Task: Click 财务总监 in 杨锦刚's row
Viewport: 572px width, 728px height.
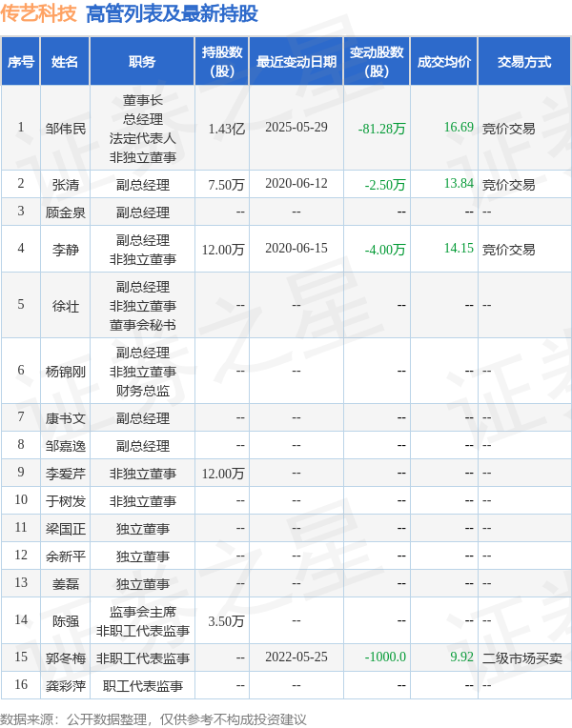Action: tap(143, 391)
